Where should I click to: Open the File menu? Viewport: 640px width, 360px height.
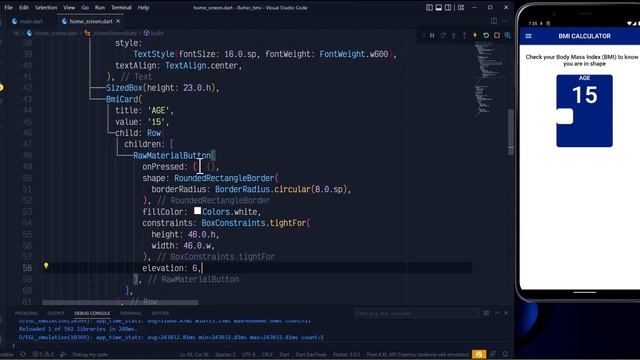pyautogui.click(x=8, y=7)
